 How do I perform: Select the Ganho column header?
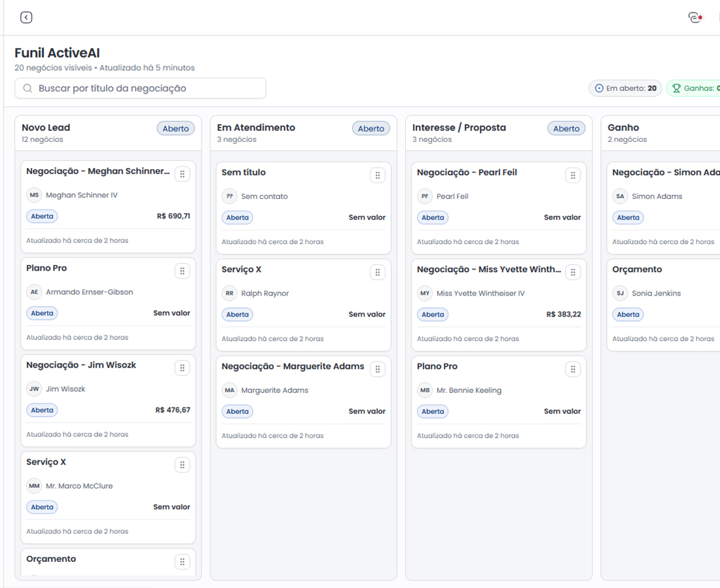coord(623,128)
